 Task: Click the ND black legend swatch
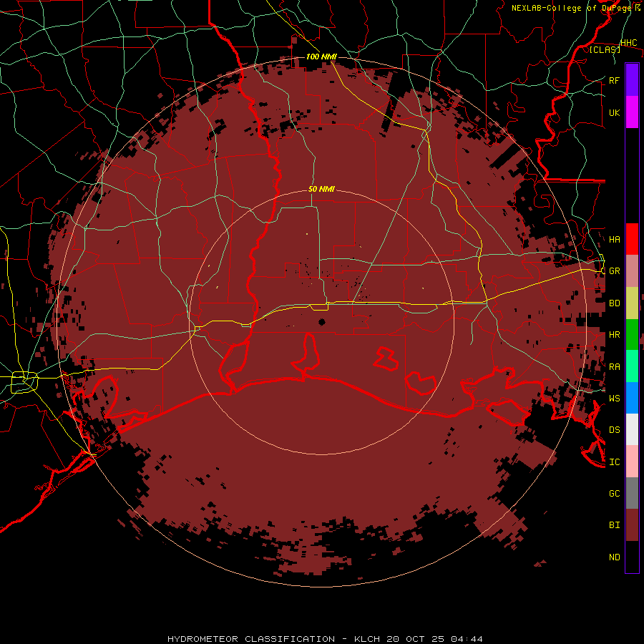click(632, 557)
